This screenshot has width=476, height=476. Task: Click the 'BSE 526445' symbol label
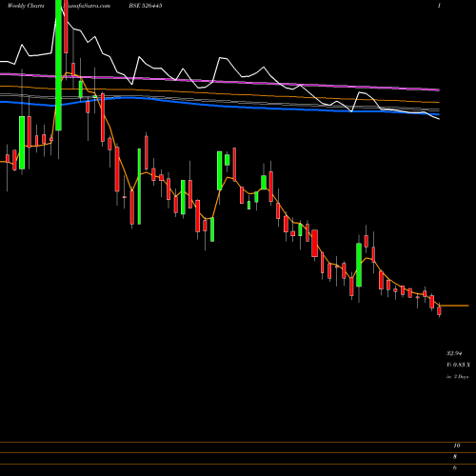pos(147,6)
